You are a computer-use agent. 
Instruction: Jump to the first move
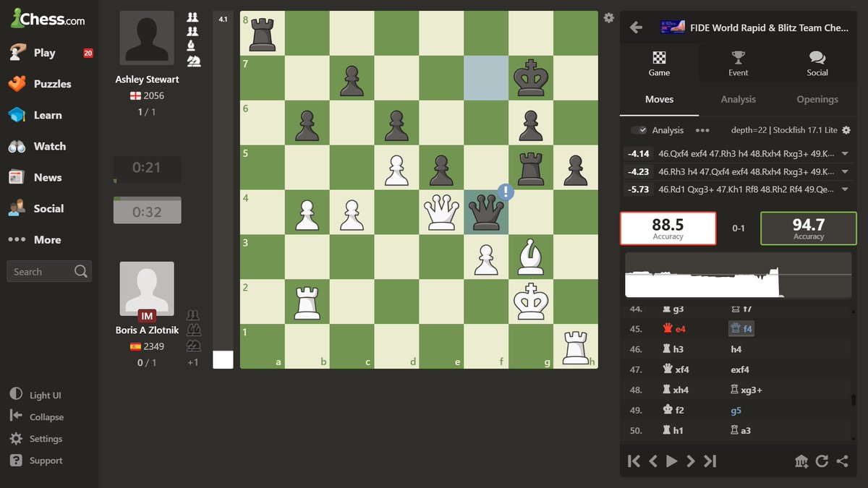[634, 461]
